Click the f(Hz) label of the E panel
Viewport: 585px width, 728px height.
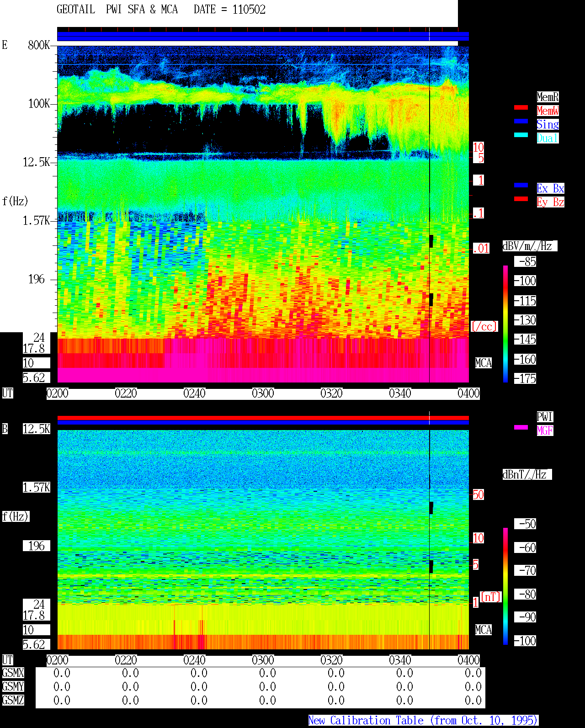[15, 201]
